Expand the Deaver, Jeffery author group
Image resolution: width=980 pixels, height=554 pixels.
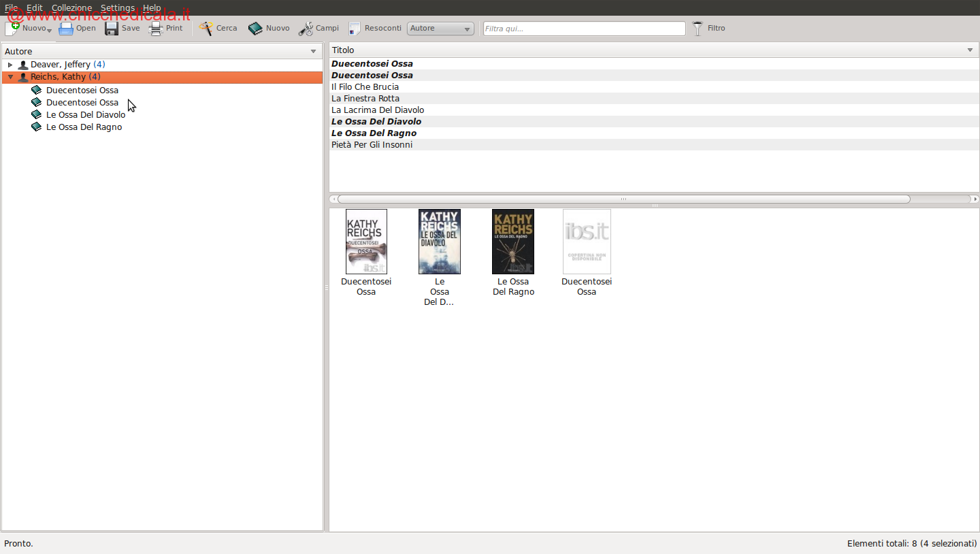10,65
